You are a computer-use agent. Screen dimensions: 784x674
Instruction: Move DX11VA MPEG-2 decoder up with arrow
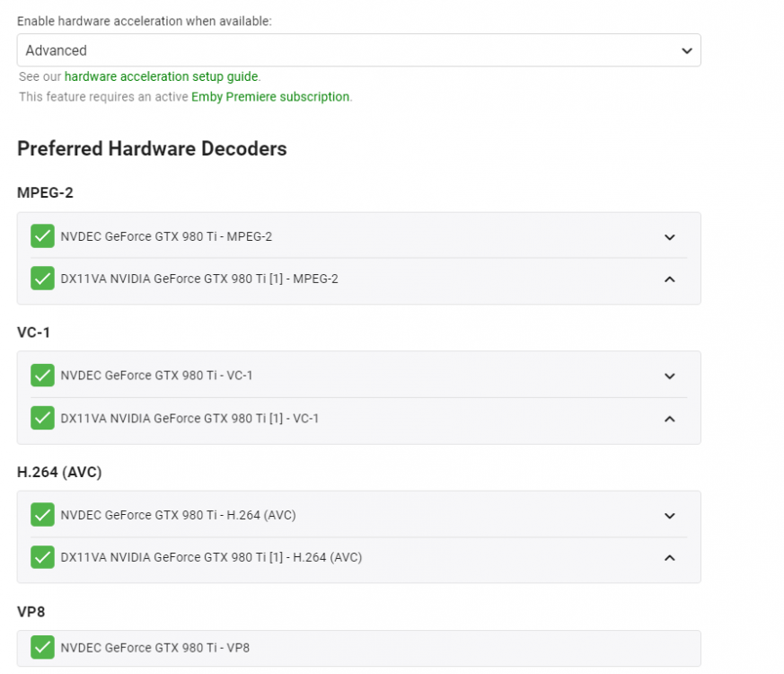pyautogui.click(x=669, y=279)
